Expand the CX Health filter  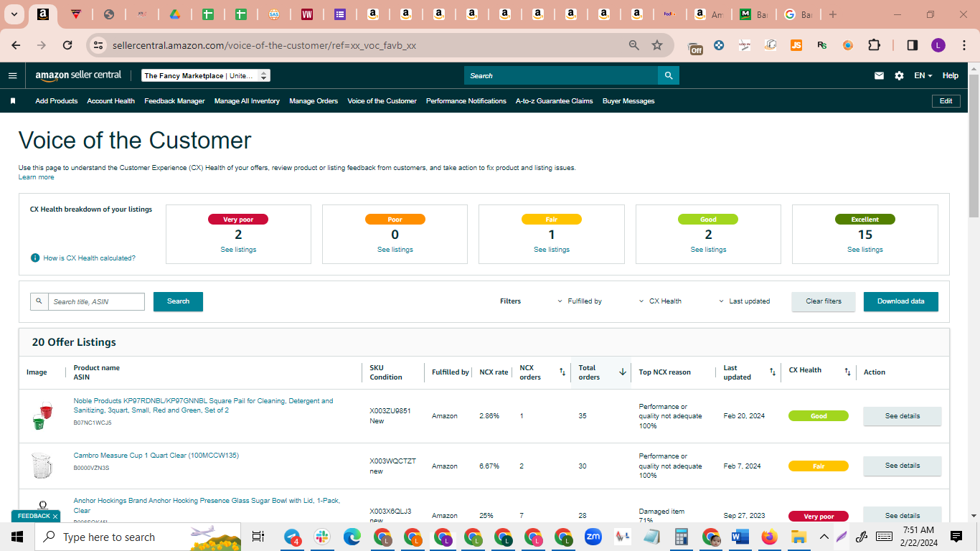660,301
